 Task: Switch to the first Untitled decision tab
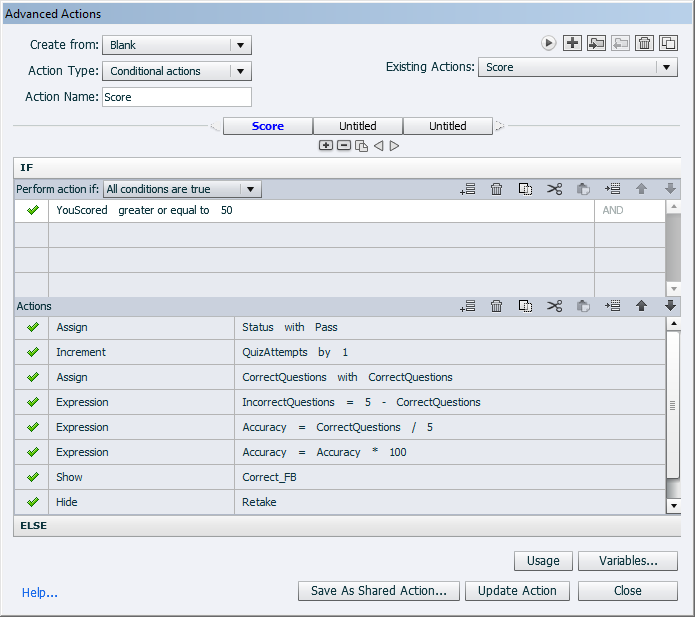point(358,126)
